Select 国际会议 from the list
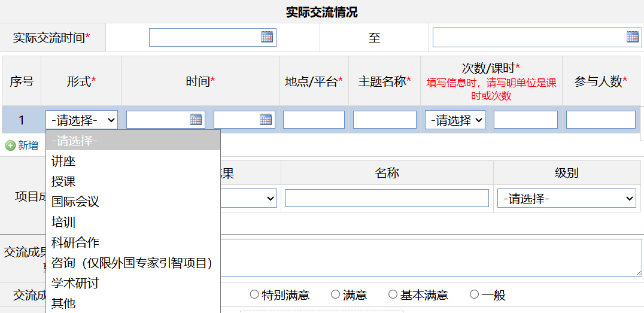Screen dimensions: 644x313 [x=75, y=202]
